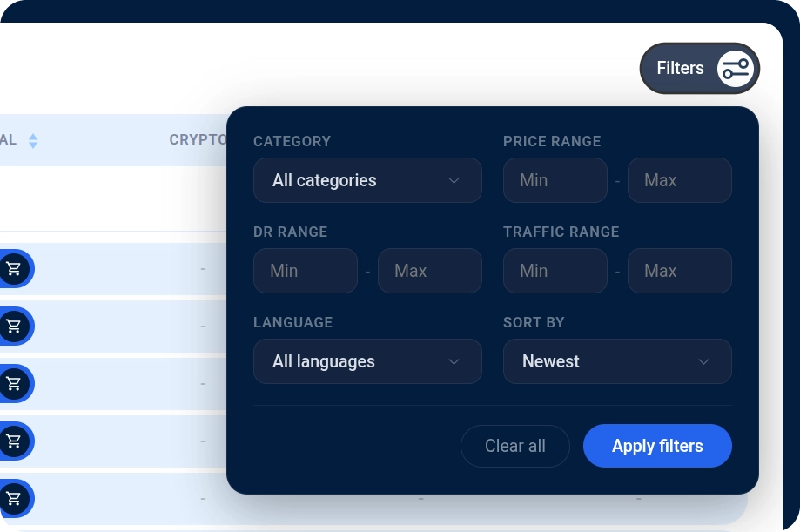Open filters via the sliders icon
Viewport: 800px width, 532px height.
point(736,68)
